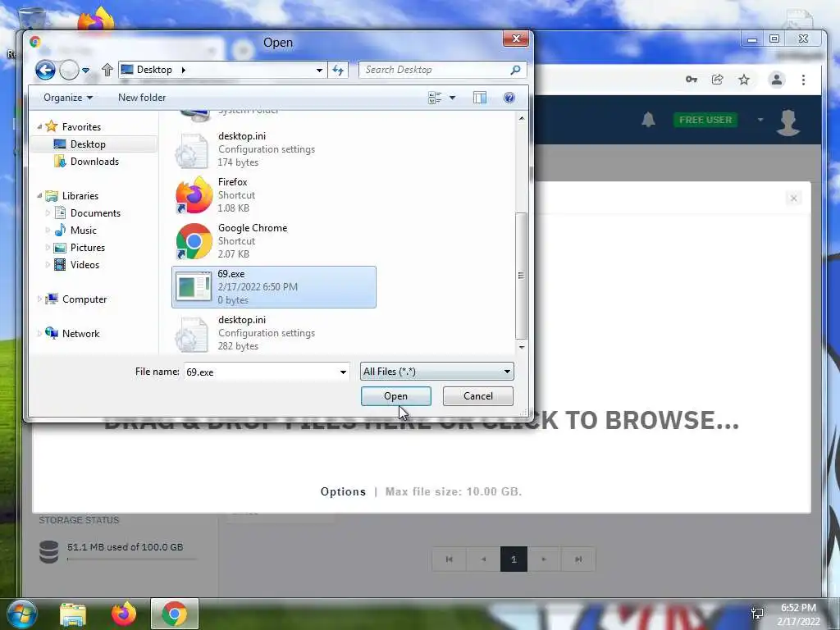Select the 174 bytes desktop.ini file
This screenshot has height=630, width=840.
[x=274, y=149]
